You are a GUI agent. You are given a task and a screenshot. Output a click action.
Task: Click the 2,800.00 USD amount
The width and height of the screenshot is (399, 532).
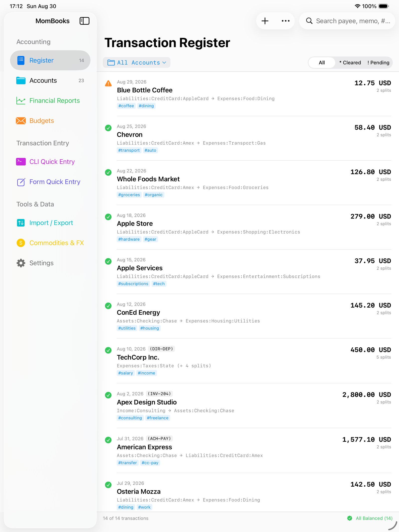(x=367, y=395)
